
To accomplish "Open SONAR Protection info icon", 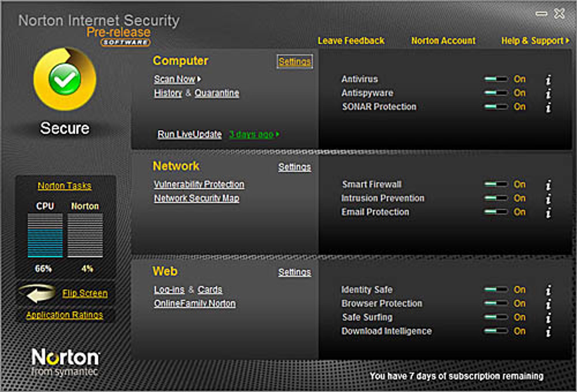I will pyautogui.click(x=548, y=107).
